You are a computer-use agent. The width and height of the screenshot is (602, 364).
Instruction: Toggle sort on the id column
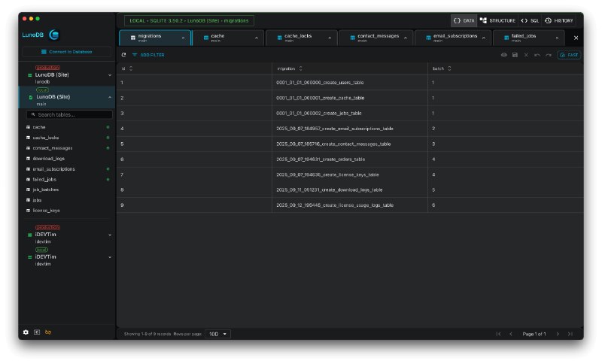(x=131, y=68)
